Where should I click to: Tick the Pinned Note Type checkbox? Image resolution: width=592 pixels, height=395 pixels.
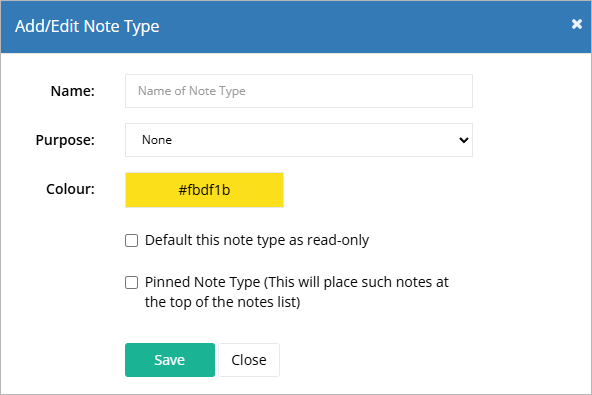[x=131, y=282]
